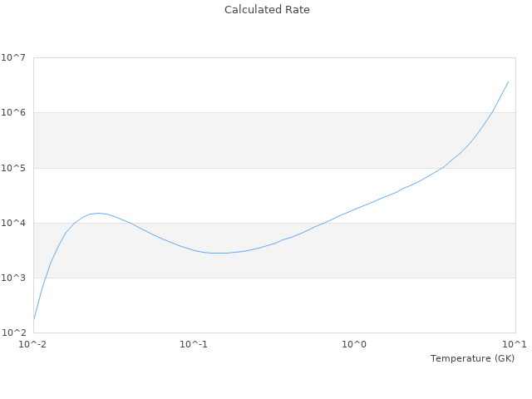
Task: Click the local peak of the blue curve
Action: (x=99, y=213)
